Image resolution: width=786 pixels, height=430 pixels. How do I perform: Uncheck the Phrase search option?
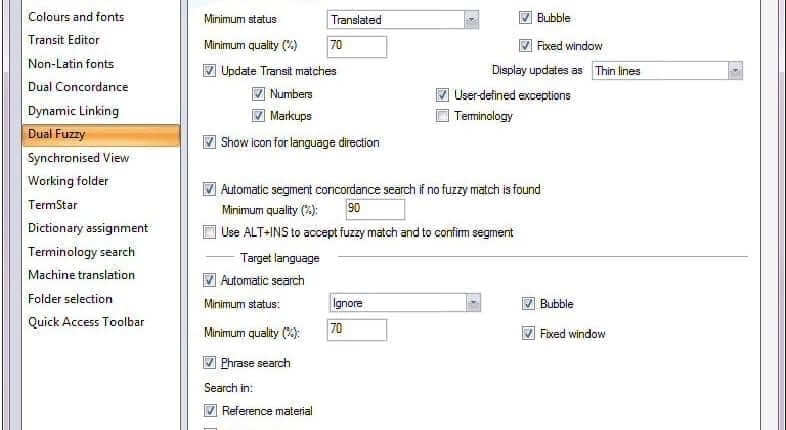coord(210,362)
